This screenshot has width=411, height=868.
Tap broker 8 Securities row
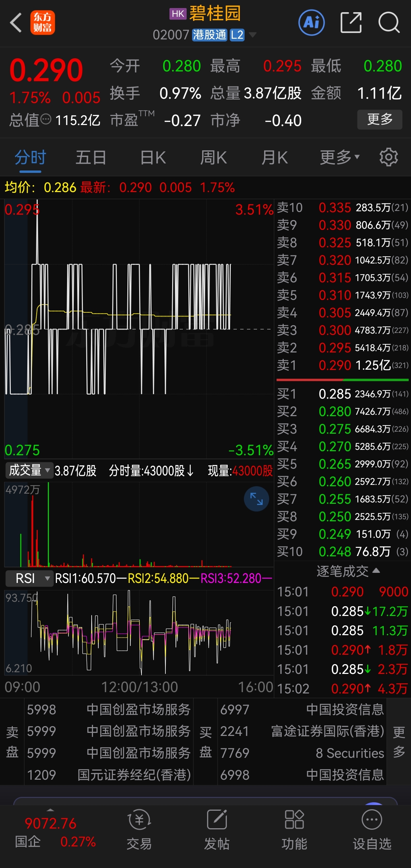tap(302, 753)
